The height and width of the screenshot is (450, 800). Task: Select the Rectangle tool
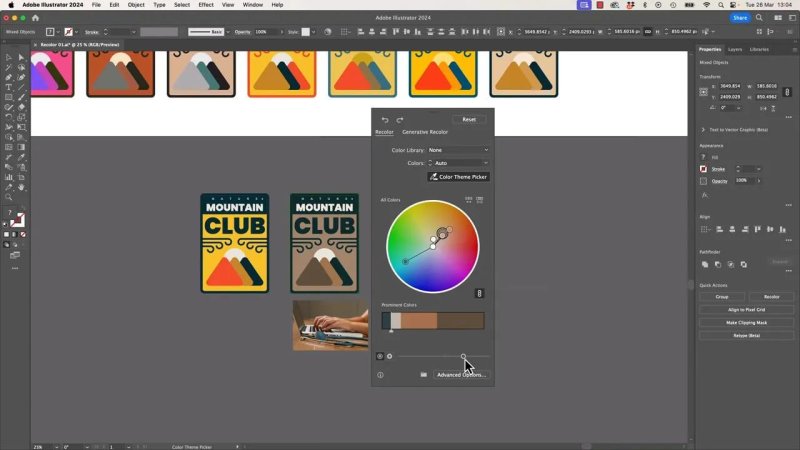[x=9, y=97]
